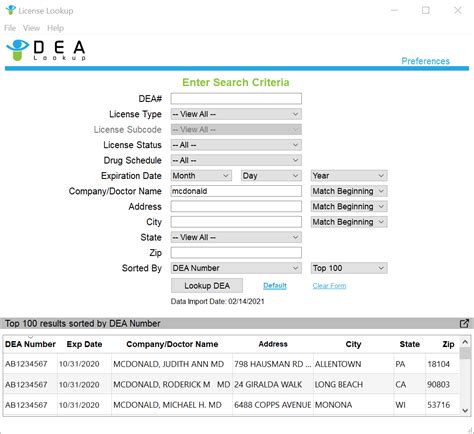Close the License Lookup window
This screenshot has width=474, height=434.
click(x=458, y=10)
